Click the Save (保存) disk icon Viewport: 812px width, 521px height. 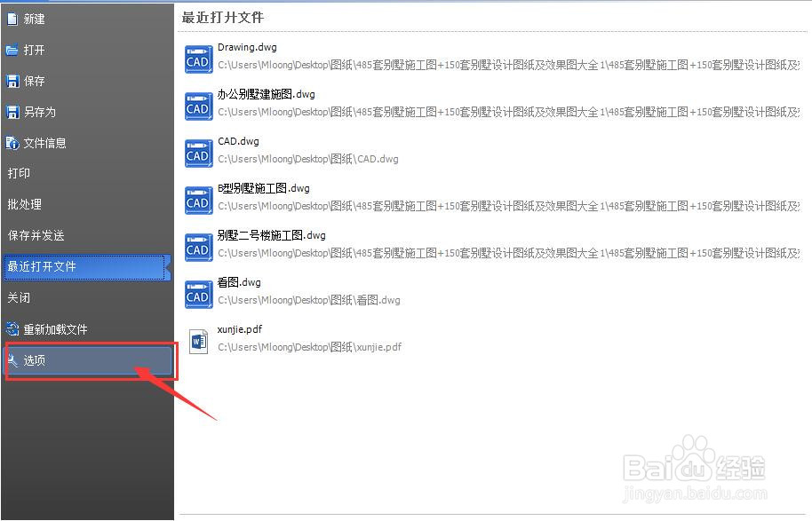12,82
